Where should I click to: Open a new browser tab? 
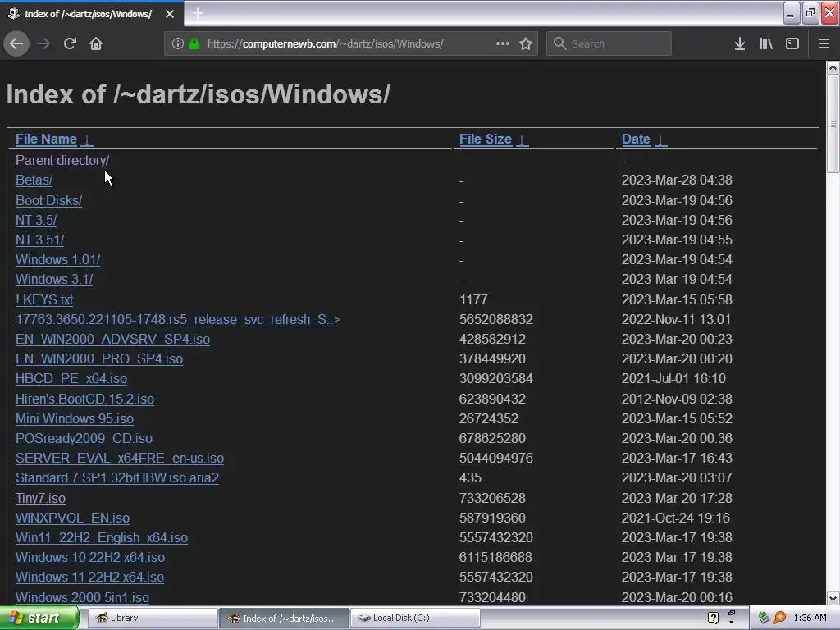pos(198,13)
